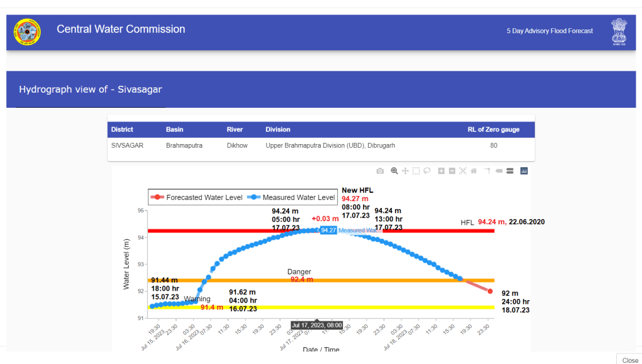
Task: Click the 94.24 m 13:00 hr annotation
Action: 389,219
